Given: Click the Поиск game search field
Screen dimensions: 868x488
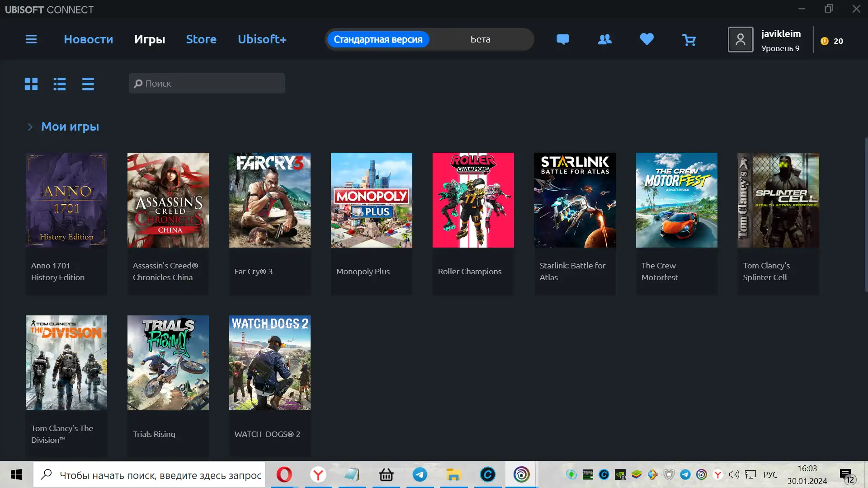Looking at the screenshot, I should (x=207, y=84).
